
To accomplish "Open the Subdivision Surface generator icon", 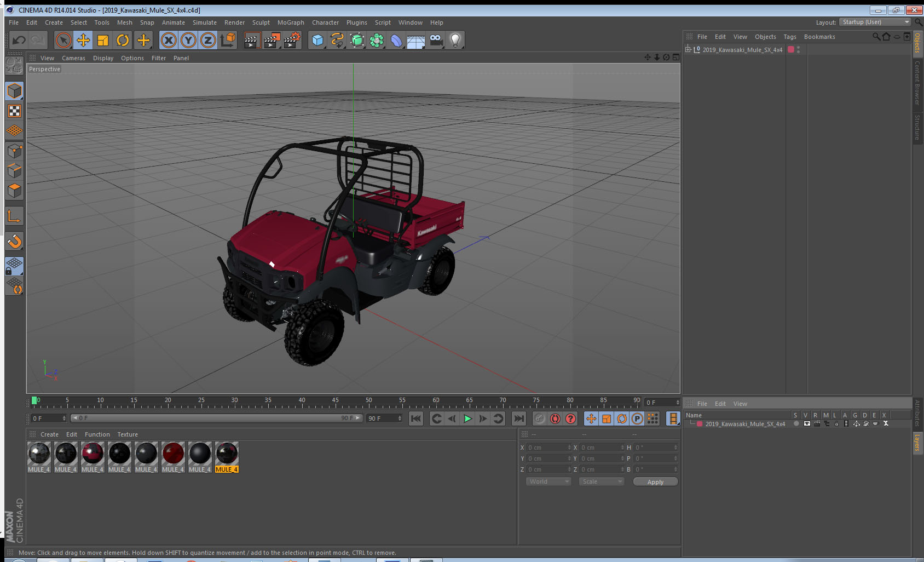I will tap(357, 40).
